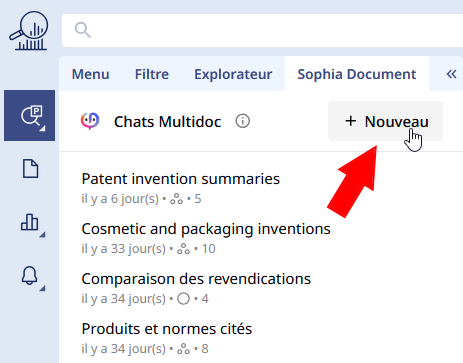Switch to the Filtre tab
The image size is (463, 363).
(152, 74)
